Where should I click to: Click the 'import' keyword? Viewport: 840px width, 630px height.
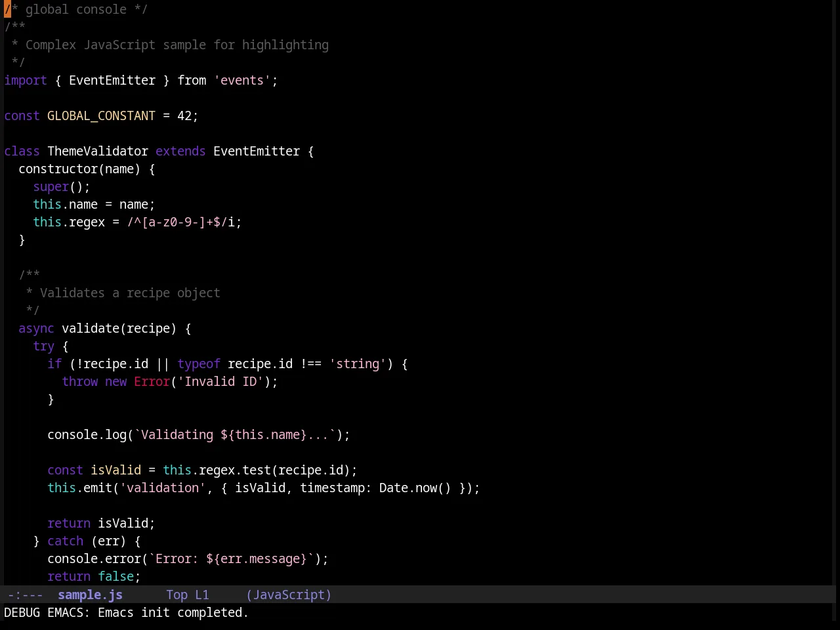pyautogui.click(x=26, y=80)
